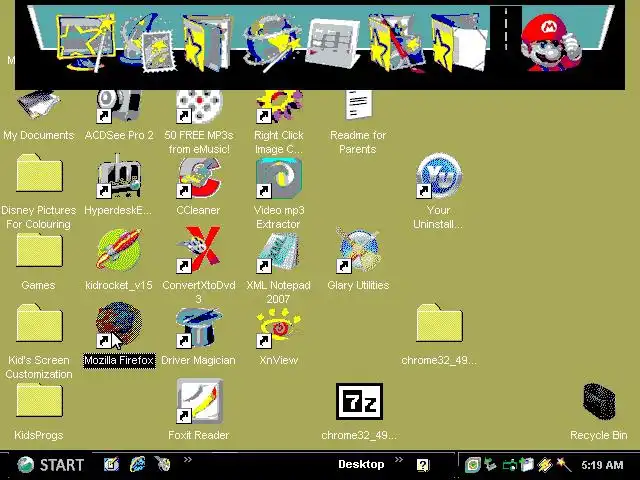Open the My Documents desktop icon
This screenshot has height=480, width=640.
pyautogui.click(x=38, y=104)
